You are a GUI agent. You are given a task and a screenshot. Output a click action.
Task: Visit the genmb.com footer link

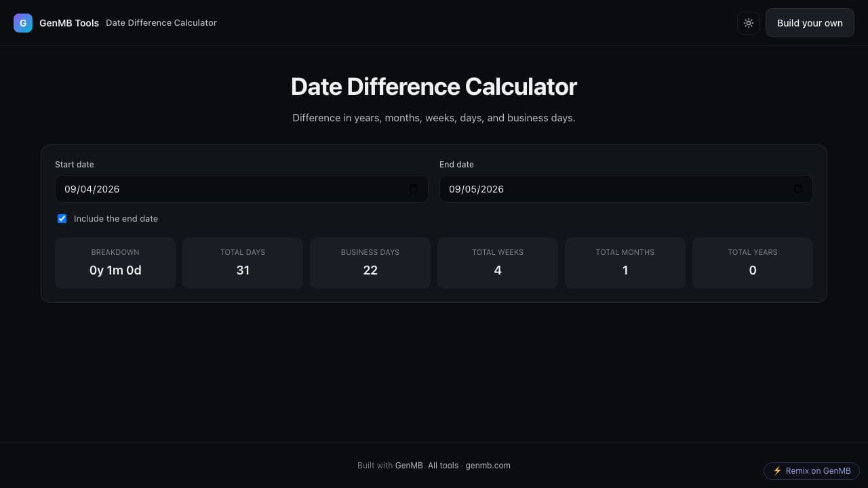(488, 466)
